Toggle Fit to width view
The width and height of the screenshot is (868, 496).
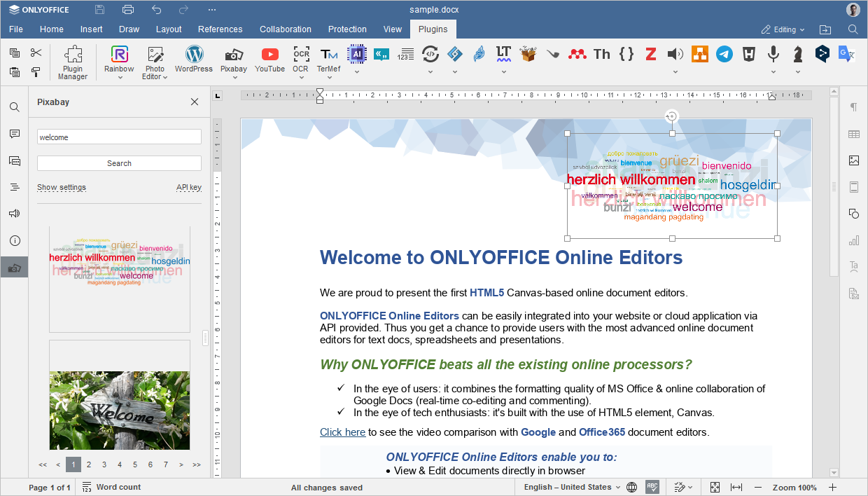point(736,487)
